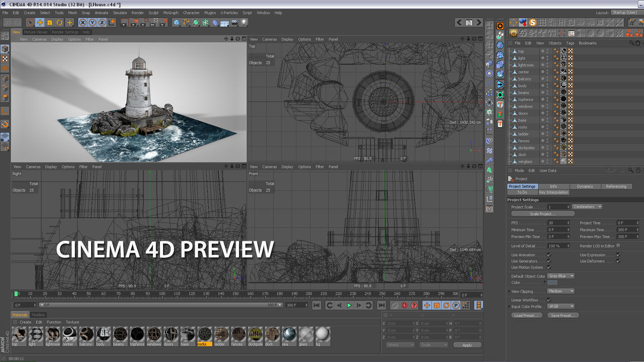Uncheck the Use Motion System checkbox
This screenshot has height=362, width=644.
[549, 267]
